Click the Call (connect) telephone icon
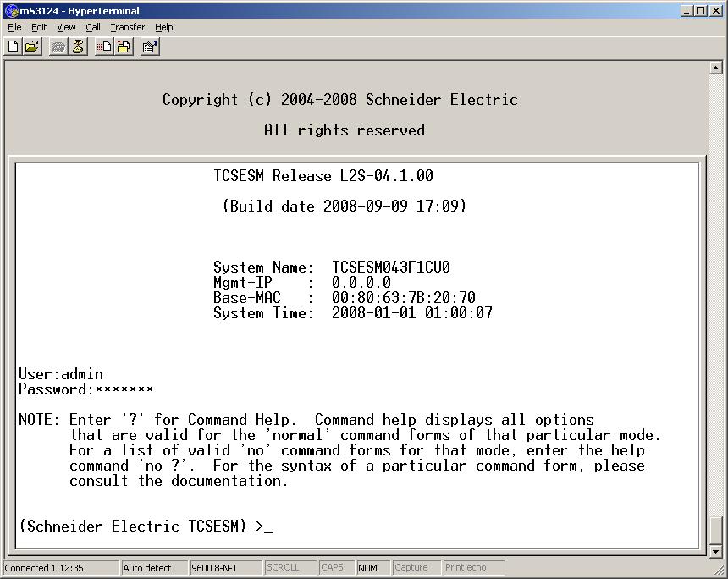The image size is (728, 579). coord(58,47)
